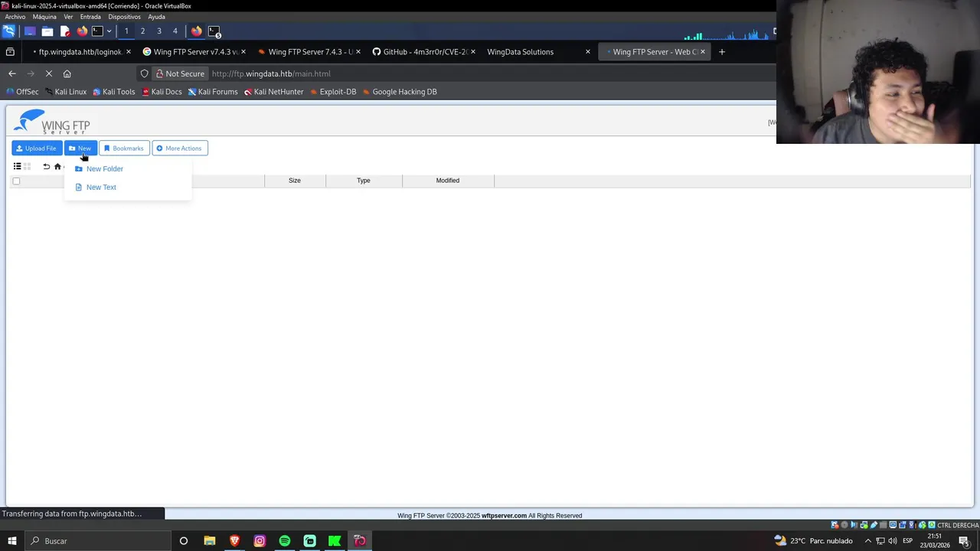Open Instagram from the Windows taskbar
This screenshot has height=551, width=980.
260,541
